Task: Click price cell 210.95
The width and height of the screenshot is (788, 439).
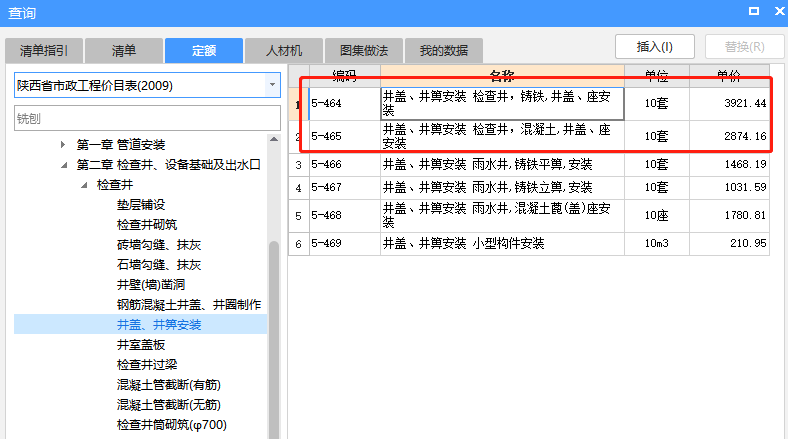Action: (729, 244)
